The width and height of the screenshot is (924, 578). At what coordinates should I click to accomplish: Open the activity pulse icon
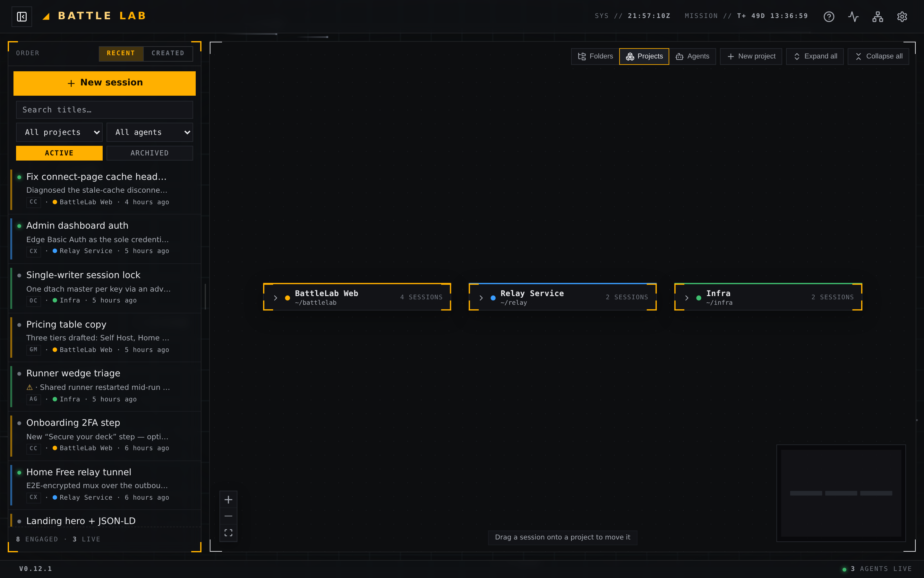pyautogui.click(x=853, y=16)
